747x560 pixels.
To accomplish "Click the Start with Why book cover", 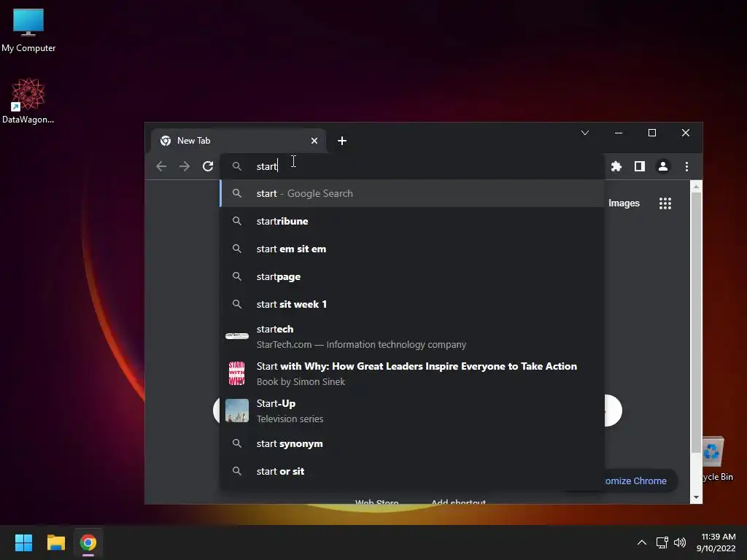I will 237,373.
